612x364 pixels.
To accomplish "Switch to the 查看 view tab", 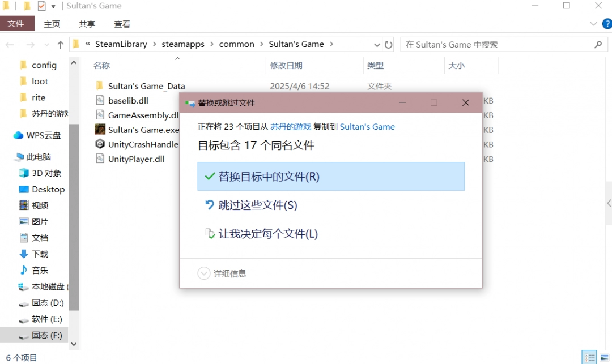I will (x=122, y=24).
